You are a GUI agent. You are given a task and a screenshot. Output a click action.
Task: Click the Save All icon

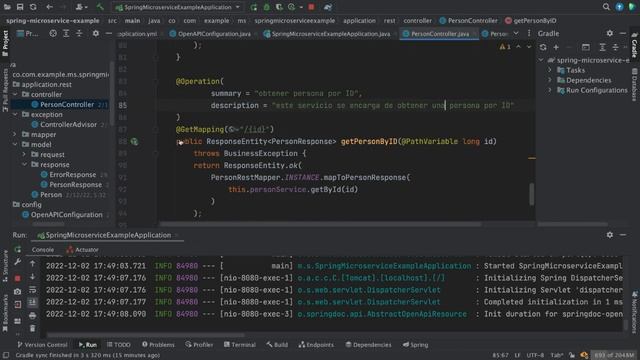click(x=20, y=7)
